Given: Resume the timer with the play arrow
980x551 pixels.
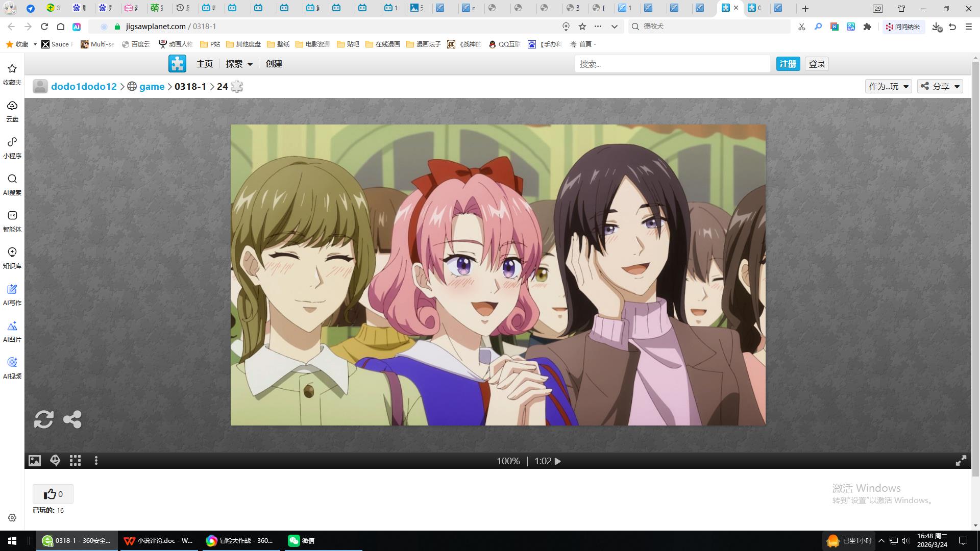Looking at the screenshot, I should (x=558, y=461).
